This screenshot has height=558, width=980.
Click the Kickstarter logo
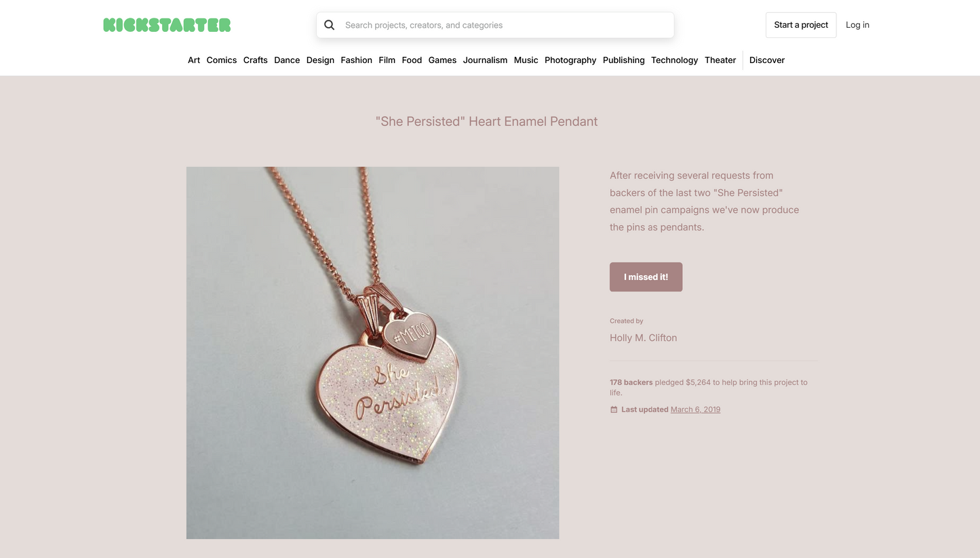tap(167, 24)
